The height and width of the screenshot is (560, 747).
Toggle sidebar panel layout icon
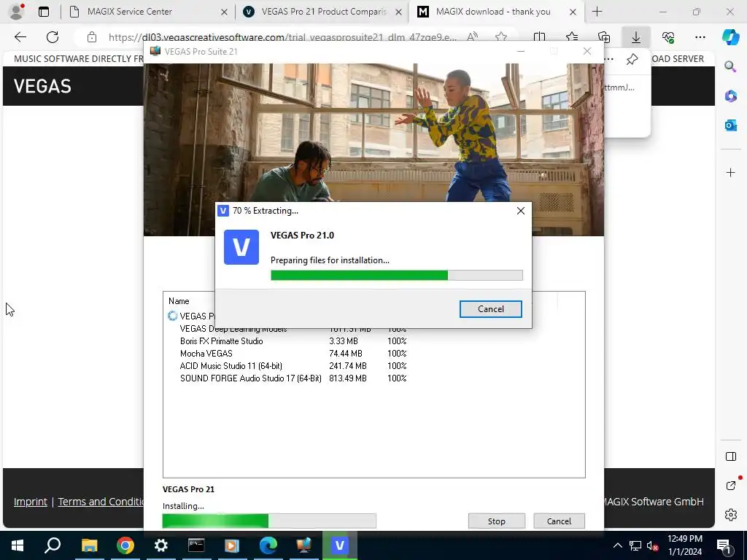click(x=730, y=456)
